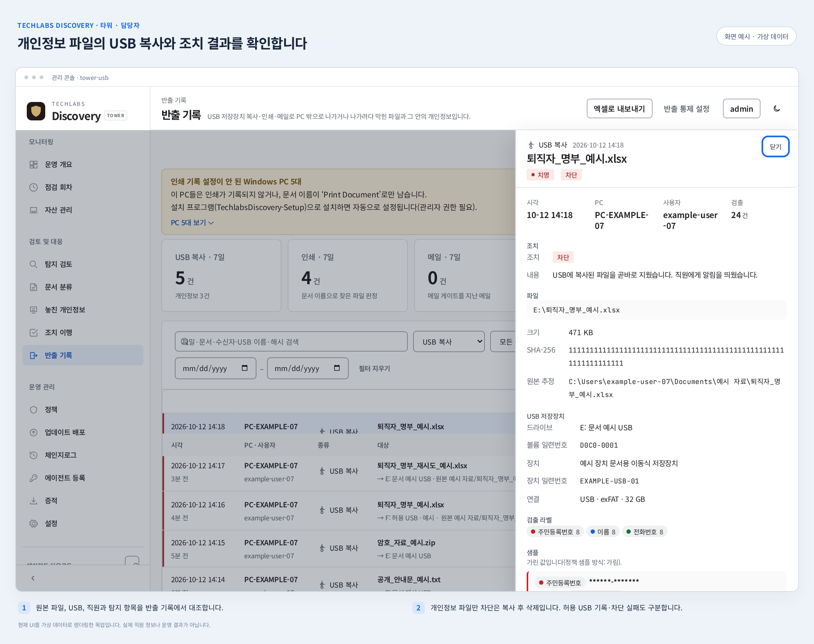Image resolution: width=814 pixels, height=644 pixels.
Task: Select row 암호_자료_예시.zip
Action: 339,548
